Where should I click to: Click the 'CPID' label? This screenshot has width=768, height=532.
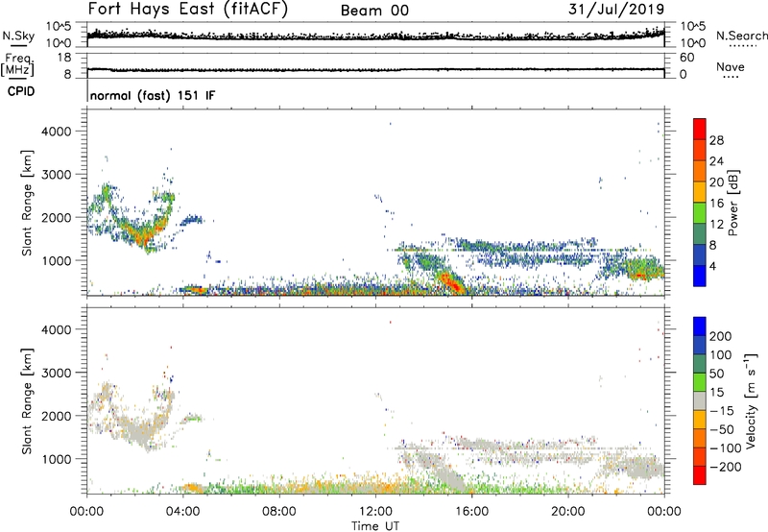[x=21, y=91]
